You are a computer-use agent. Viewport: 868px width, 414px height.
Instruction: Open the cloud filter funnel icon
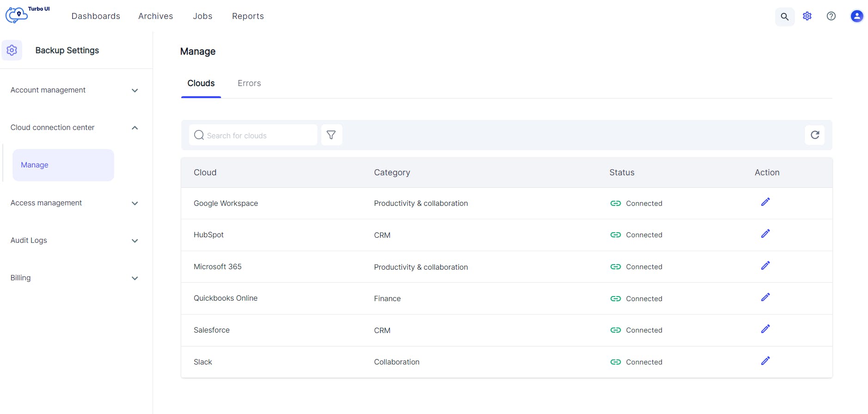pos(331,135)
